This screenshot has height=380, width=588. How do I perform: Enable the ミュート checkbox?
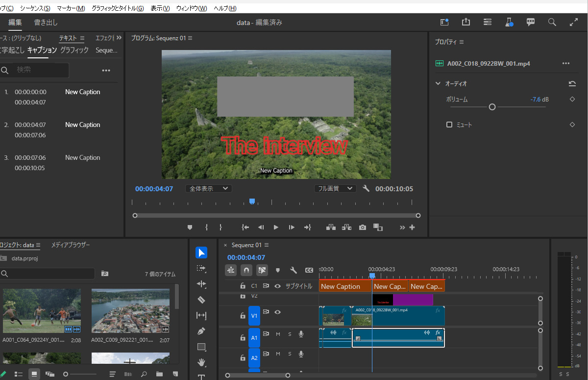(449, 125)
